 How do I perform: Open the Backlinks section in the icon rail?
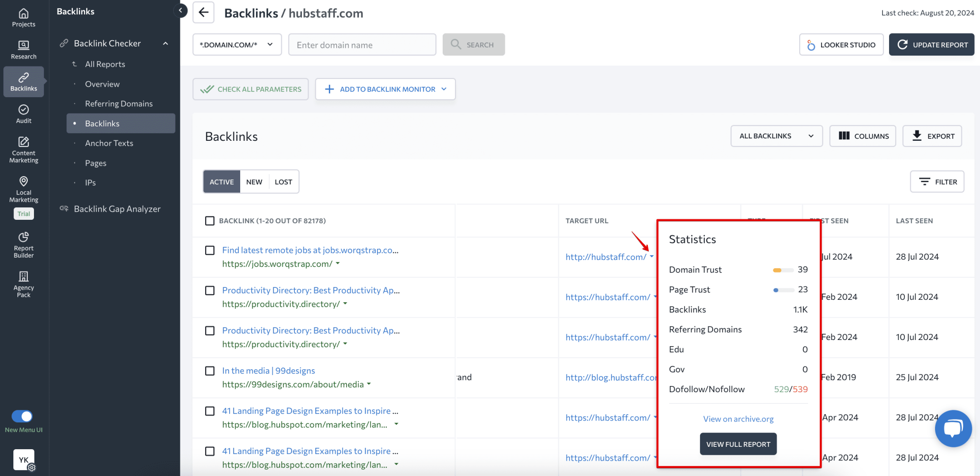tap(23, 82)
